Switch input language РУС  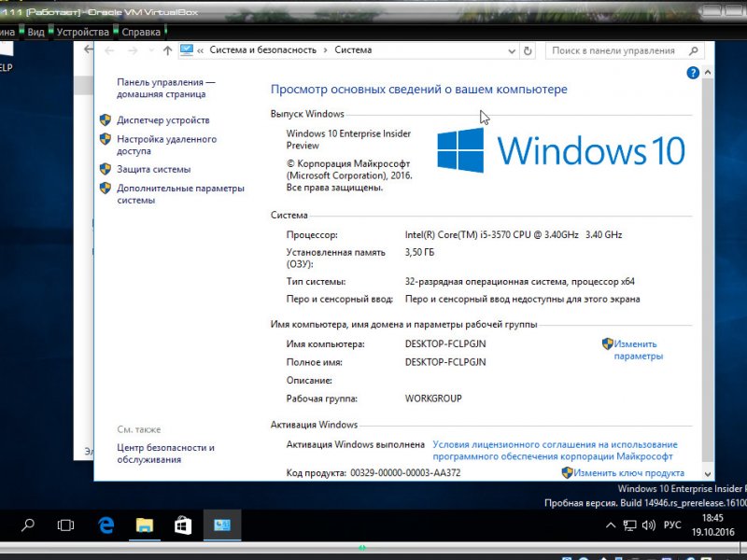(x=672, y=525)
